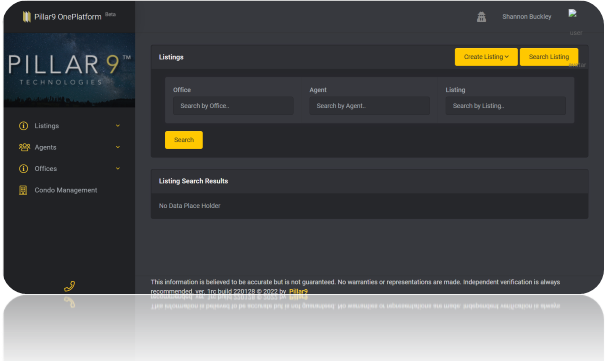605x361 pixels.
Task: Click the 'No Data Place Holder' text
Action: click(189, 206)
